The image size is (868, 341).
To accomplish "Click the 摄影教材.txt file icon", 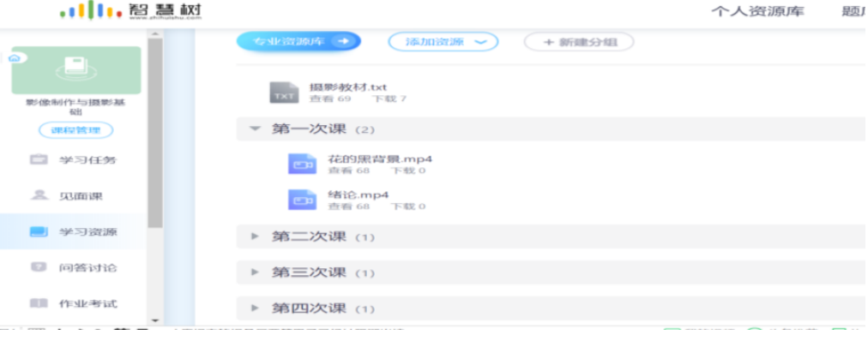I will click(x=284, y=93).
